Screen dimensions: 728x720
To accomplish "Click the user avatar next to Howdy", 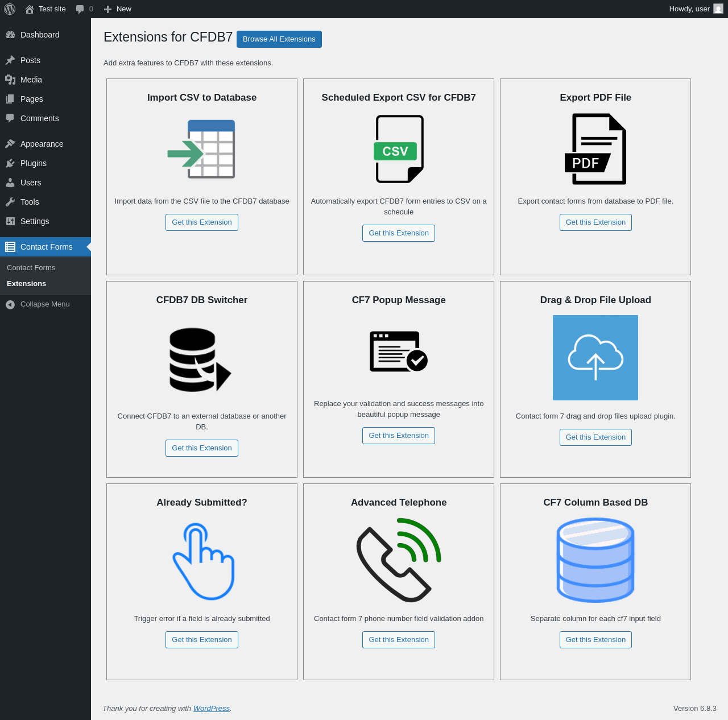I will click(x=718, y=9).
